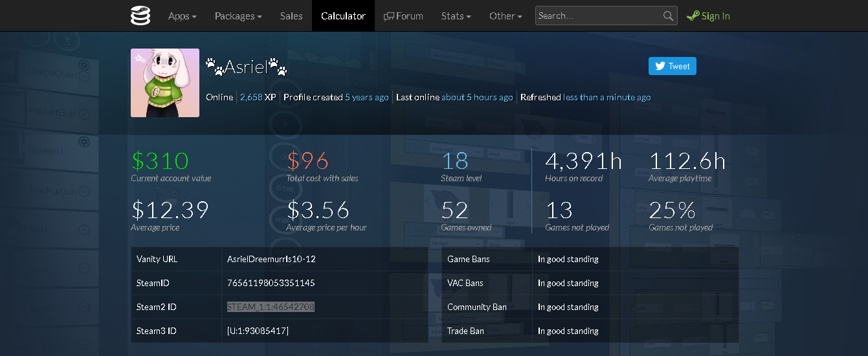The width and height of the screenshot is (868, 356).
Task: Click the $12.39 average price value
Action: click(170, 210)
